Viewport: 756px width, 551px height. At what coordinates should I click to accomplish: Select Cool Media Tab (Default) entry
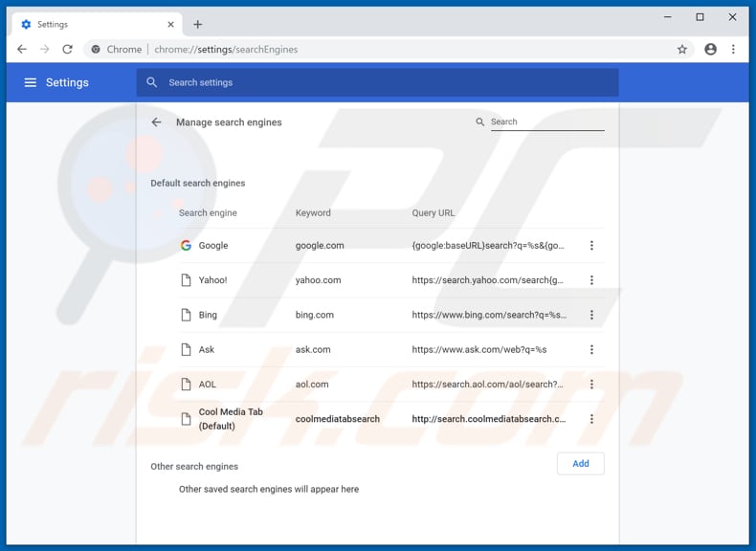click(x=231, y=419)
